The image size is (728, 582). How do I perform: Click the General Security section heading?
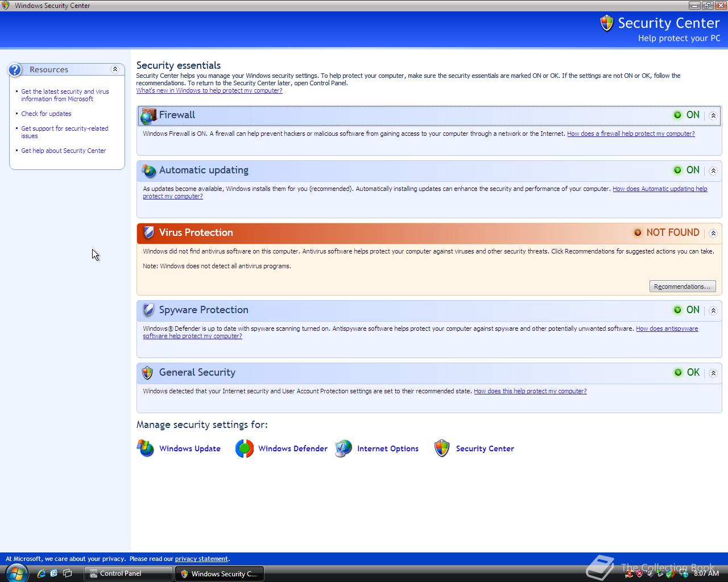[197, 372]
